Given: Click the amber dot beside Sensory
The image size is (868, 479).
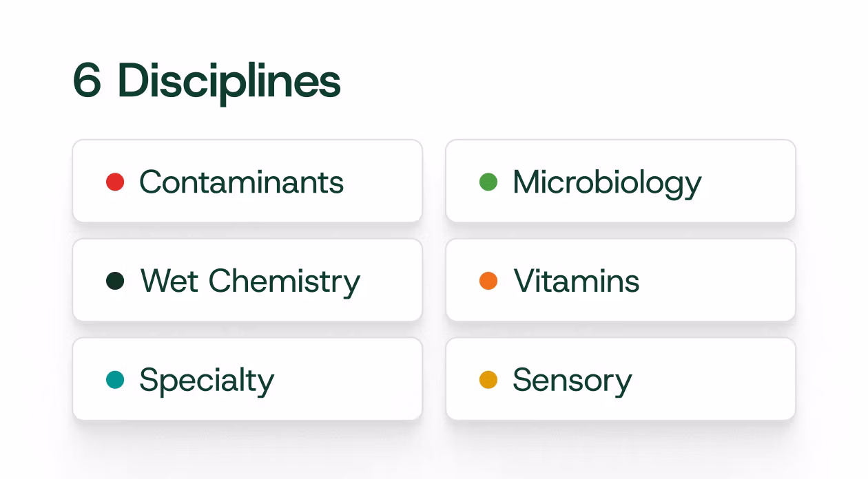Looking at the screenshot, I should (488, 379).
